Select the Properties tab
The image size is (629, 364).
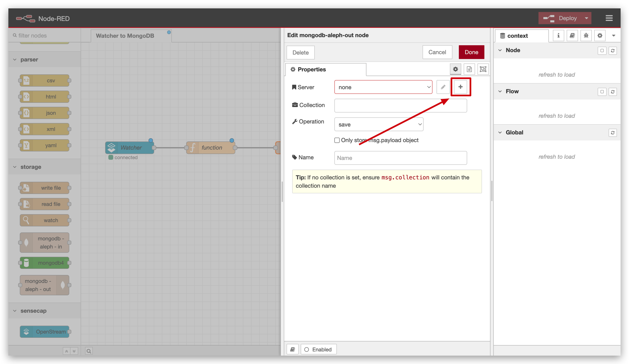326,69
